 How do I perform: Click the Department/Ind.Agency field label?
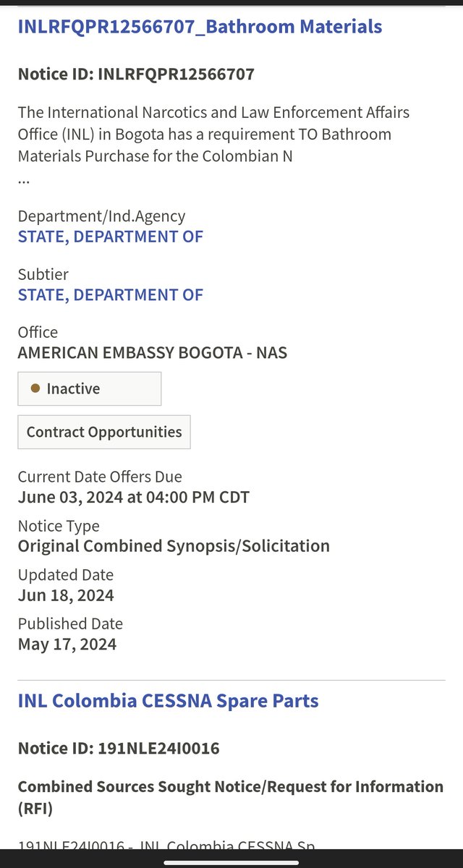pos(101,216)
